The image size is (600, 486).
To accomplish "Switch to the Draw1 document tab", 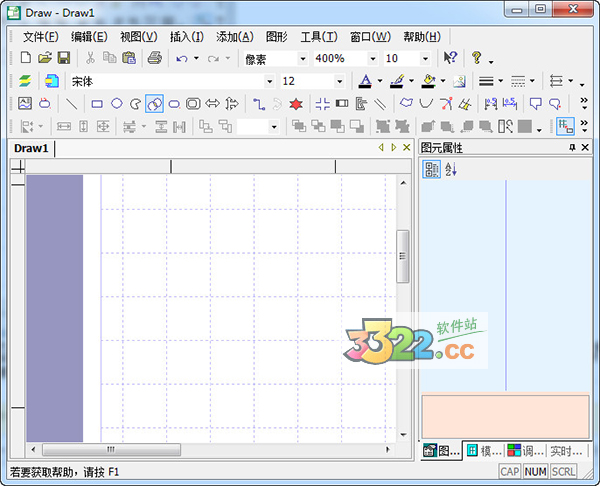I will tap(31, 148).
